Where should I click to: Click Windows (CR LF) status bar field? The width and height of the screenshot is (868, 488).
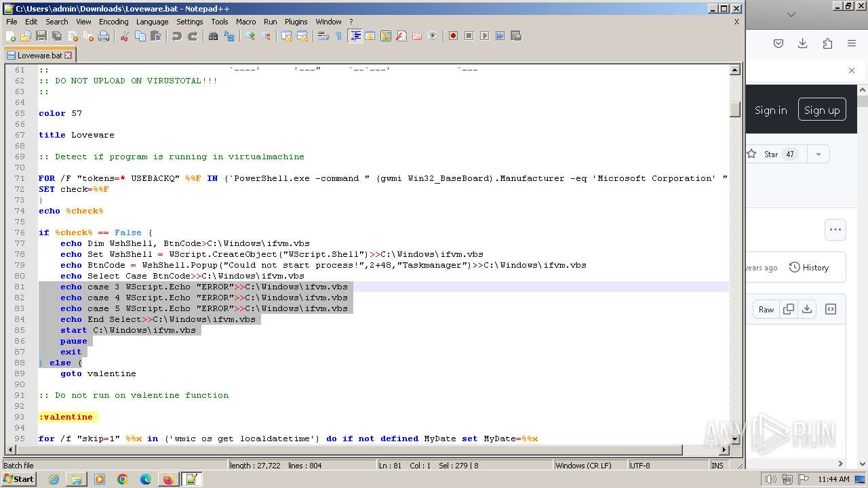pos(590,466)
